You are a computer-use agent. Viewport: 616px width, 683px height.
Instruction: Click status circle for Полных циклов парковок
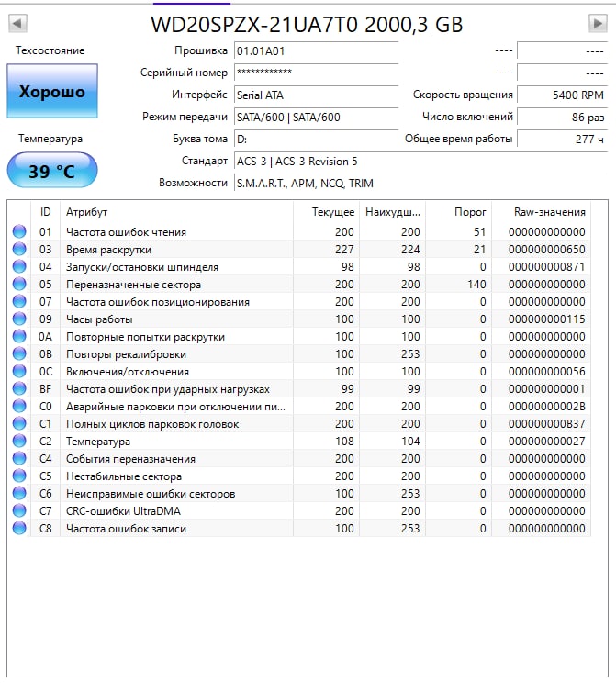[x=19, y=423]
